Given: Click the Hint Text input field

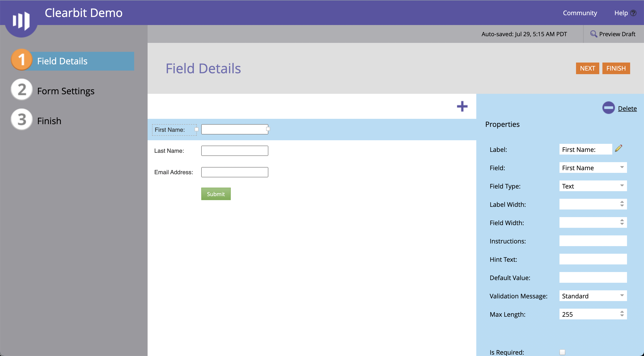Looking at the screenshot, I should tap(593, 259).
